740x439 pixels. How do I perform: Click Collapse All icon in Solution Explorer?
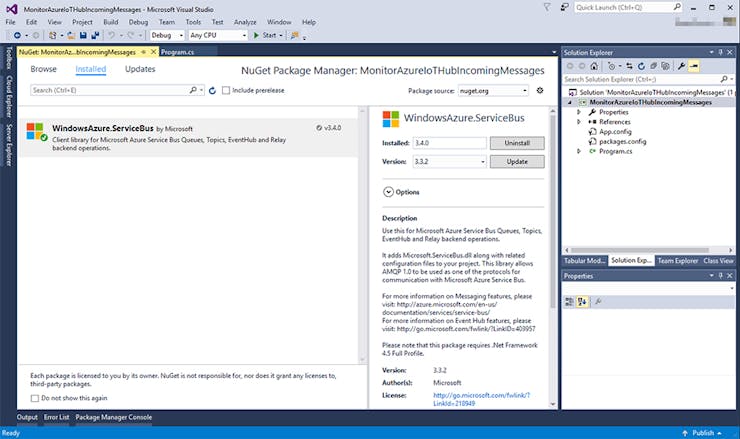point(653,66)
